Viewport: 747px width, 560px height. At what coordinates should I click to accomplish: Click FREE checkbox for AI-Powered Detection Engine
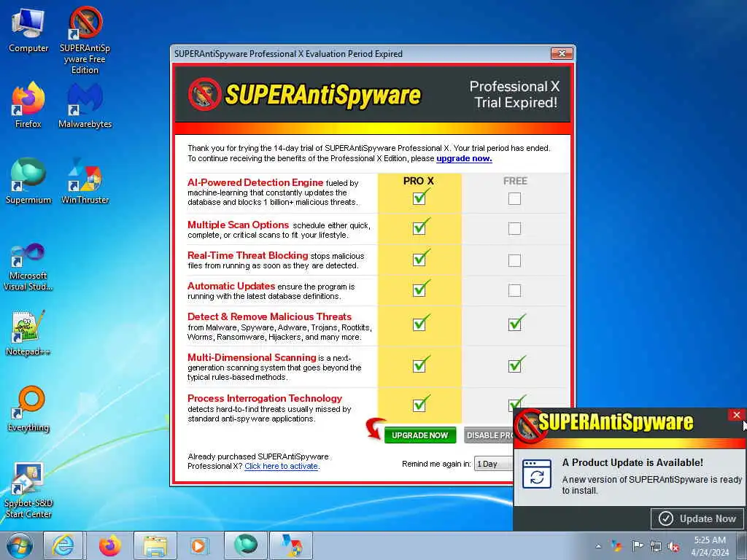[514, 198]
